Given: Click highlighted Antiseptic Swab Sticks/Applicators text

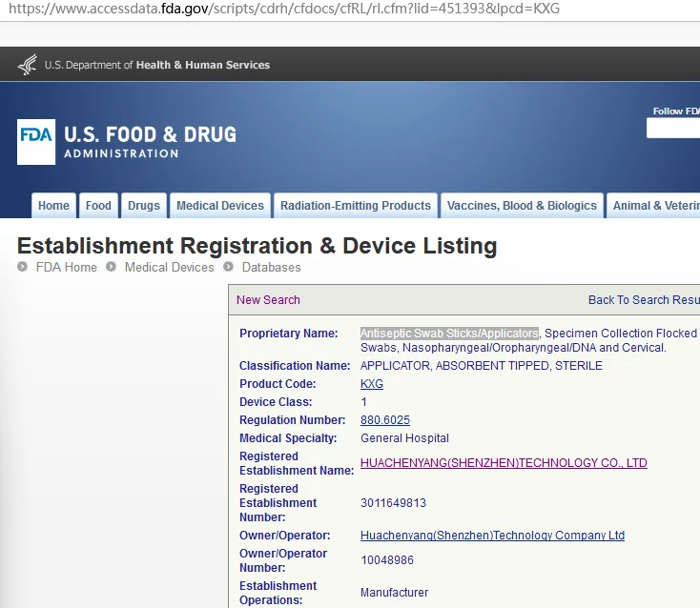Looking at the screenshot, I should (449, 334).
